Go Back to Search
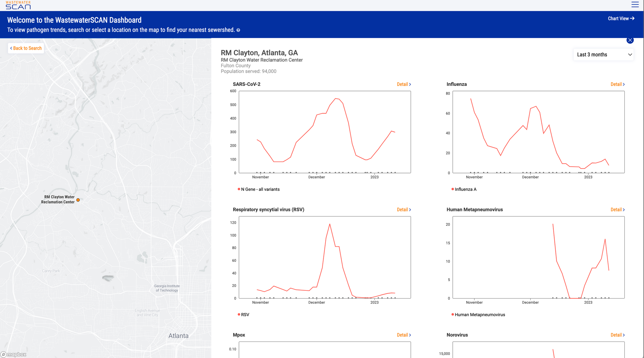Screen dimensions: 644x358 point(26,48)
